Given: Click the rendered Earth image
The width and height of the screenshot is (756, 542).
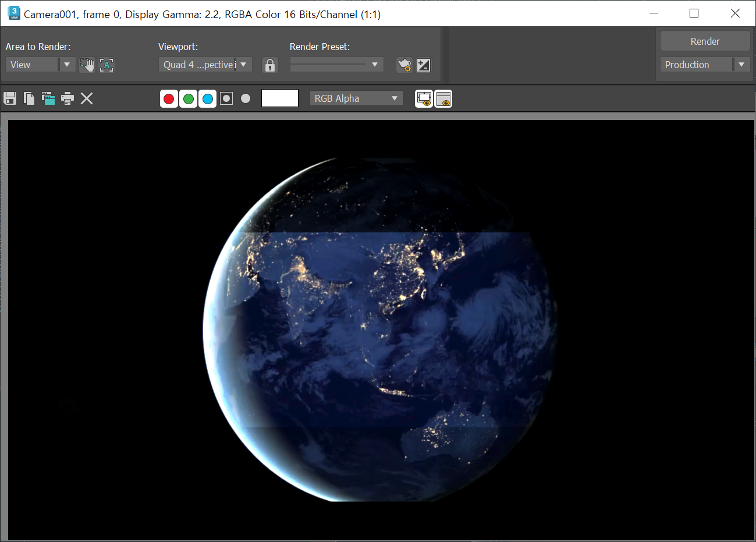Looking at the screenshot, I should (x=380, y=330).
